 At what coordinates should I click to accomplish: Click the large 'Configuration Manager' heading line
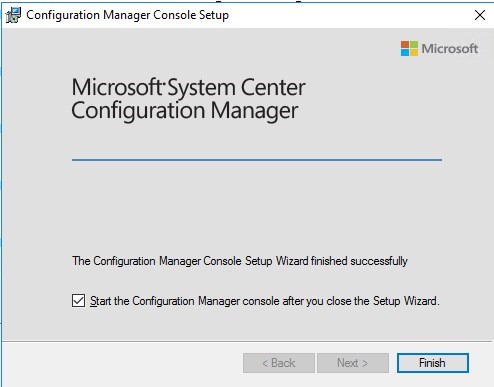tap(184, 111)
